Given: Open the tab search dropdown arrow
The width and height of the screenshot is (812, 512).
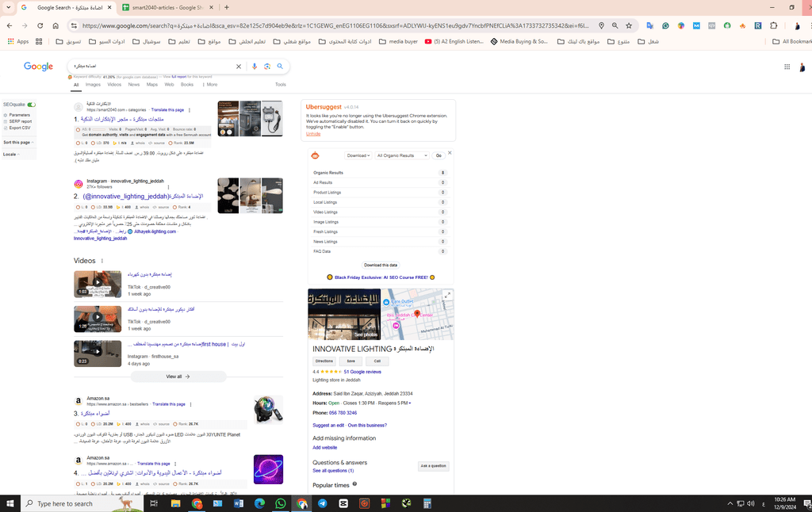Looking at the screenshot, I should [9, 8].
